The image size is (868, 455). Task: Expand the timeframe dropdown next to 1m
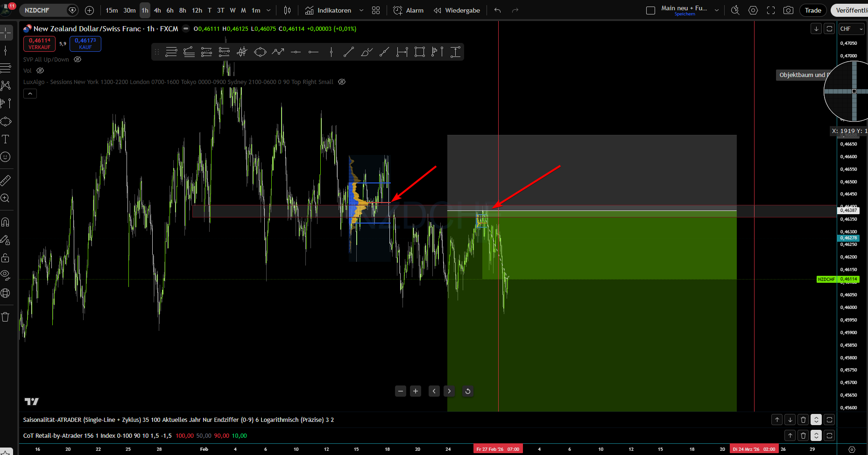[x=268, y=10]
